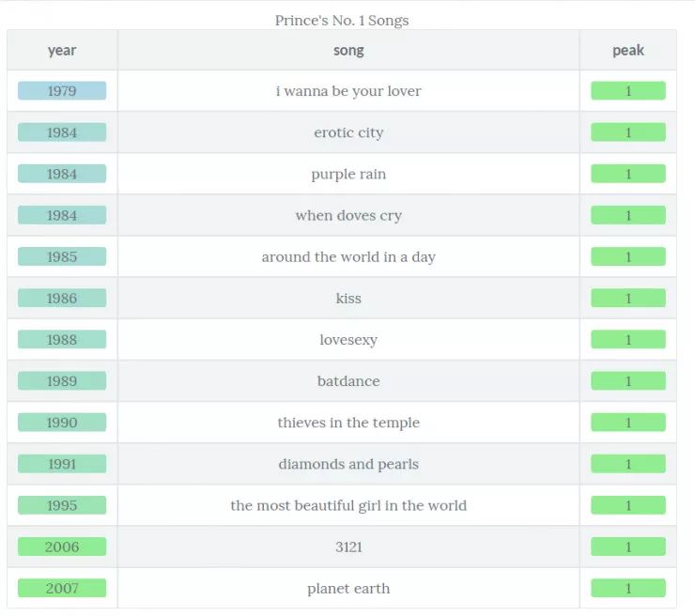Viewport: 695px width, 616px height.
Task: Click the year column header
Action: [62, 51]
